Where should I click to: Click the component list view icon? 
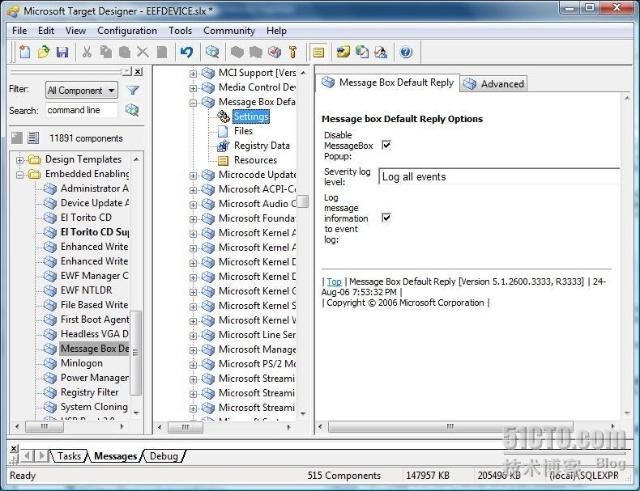[33, 138]
